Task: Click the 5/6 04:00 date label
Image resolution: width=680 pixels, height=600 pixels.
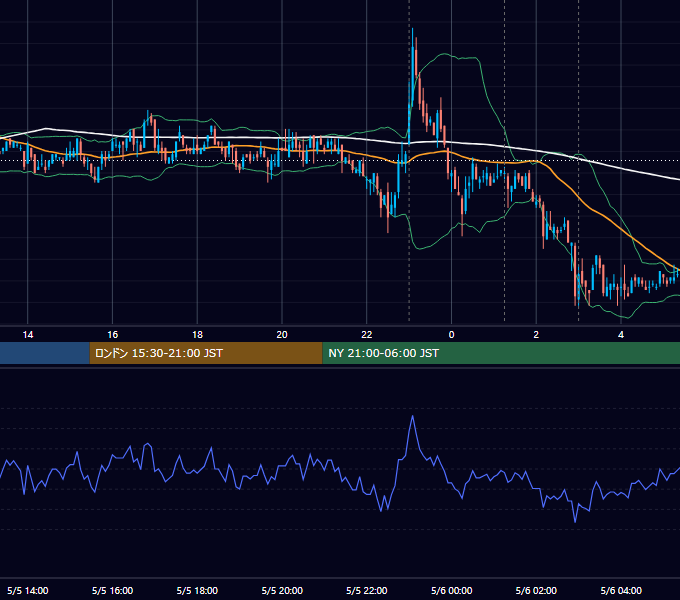Action: (621, 590)
